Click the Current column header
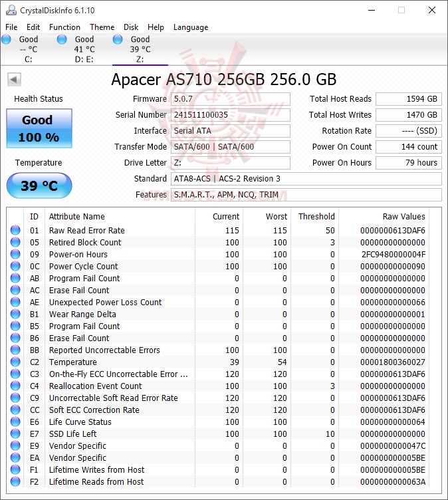This screenshot has height=500, width=448. 219,217
